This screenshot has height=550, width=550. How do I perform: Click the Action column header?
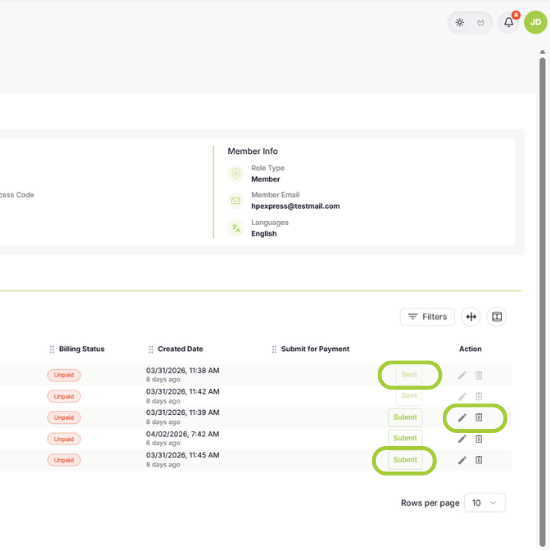(x=470, y=349)
